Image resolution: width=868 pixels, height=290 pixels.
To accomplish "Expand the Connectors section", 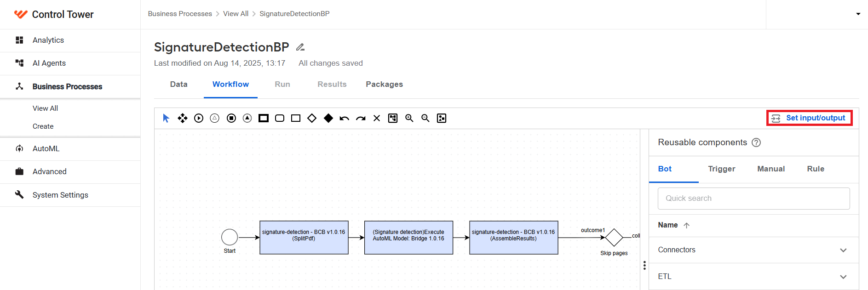I will (753, 250).
